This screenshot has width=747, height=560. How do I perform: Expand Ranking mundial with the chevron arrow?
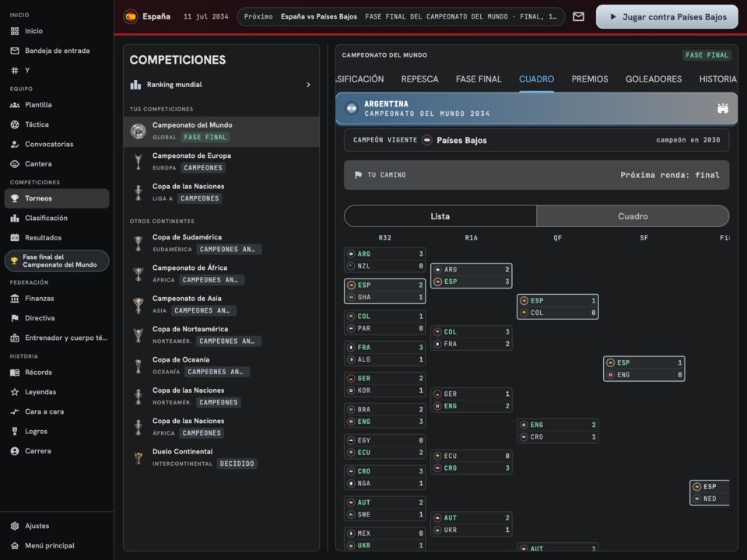tap(308, 85)
